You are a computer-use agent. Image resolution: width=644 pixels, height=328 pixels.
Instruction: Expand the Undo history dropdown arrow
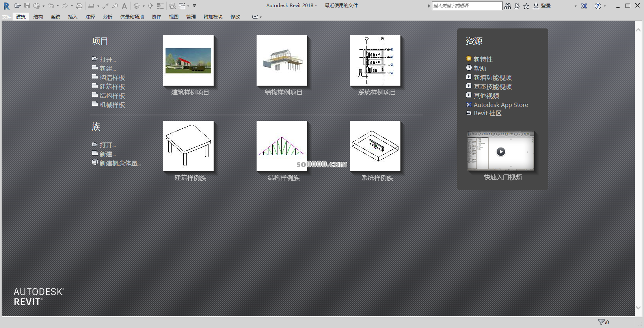coord(58,6)
